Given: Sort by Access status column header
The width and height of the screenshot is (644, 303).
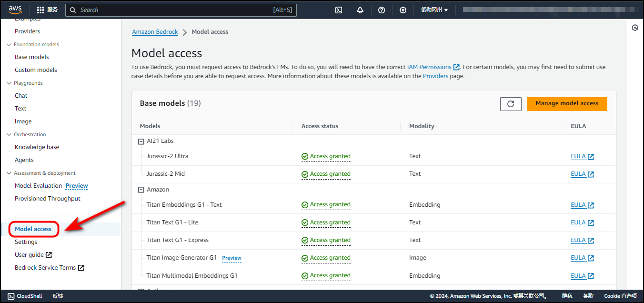Looking at the screenshot, I should (320, 126).
